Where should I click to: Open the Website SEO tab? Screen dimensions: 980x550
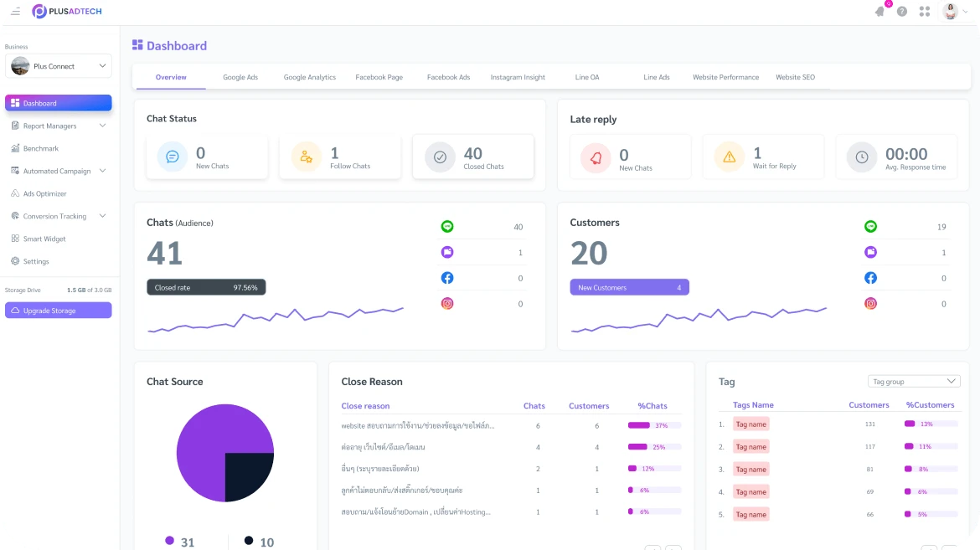pos(794,77)
